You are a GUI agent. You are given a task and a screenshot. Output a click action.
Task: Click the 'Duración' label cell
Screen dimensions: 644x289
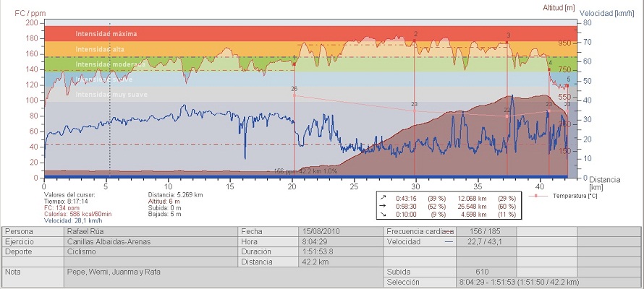(x=268, y=251)
